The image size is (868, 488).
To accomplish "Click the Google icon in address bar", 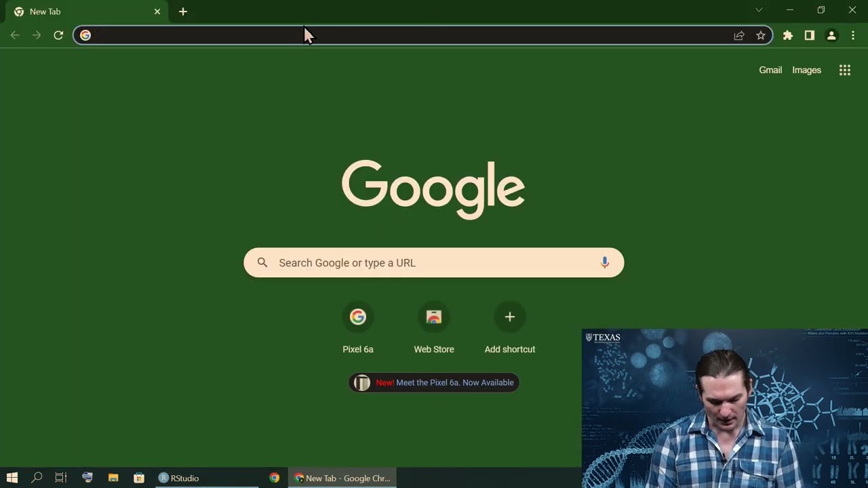I will [x=85, y=35].
